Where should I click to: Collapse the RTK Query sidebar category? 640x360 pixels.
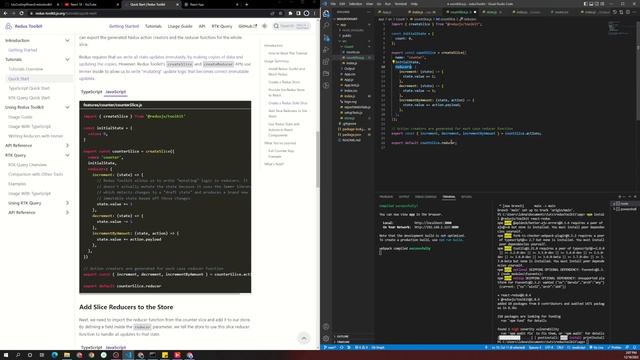click(67, 155)
